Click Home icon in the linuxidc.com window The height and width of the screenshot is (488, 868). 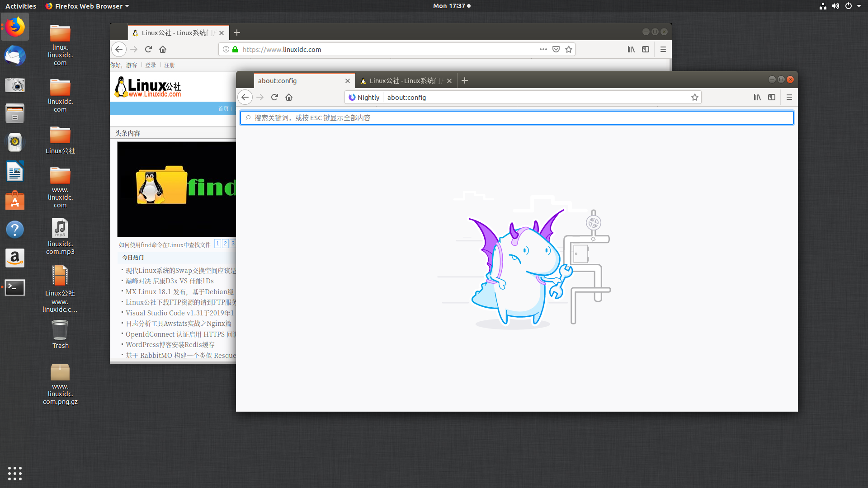pos(163,49)
